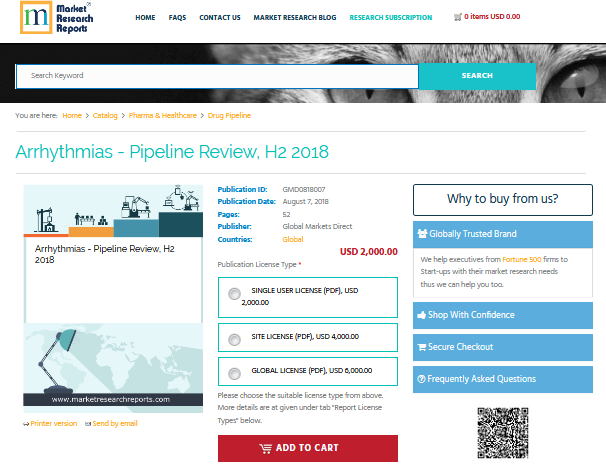This screenshot has width=606, height=472.
Task: Click the shopping cart icon in header
Action: 458,17
